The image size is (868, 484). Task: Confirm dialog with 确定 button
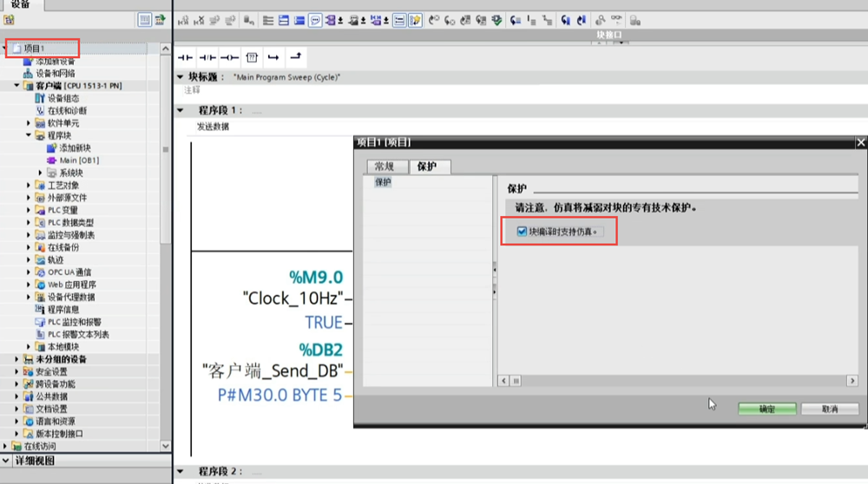765,409
